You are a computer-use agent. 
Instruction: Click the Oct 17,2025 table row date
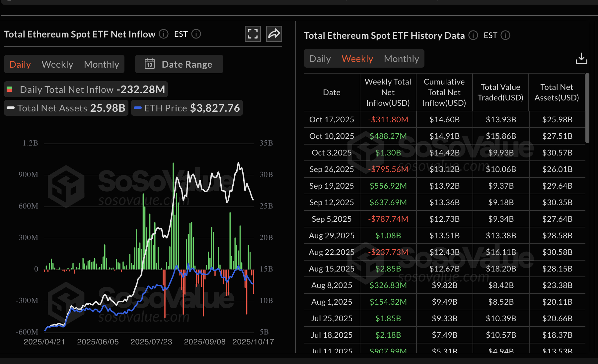pos(332,119)
